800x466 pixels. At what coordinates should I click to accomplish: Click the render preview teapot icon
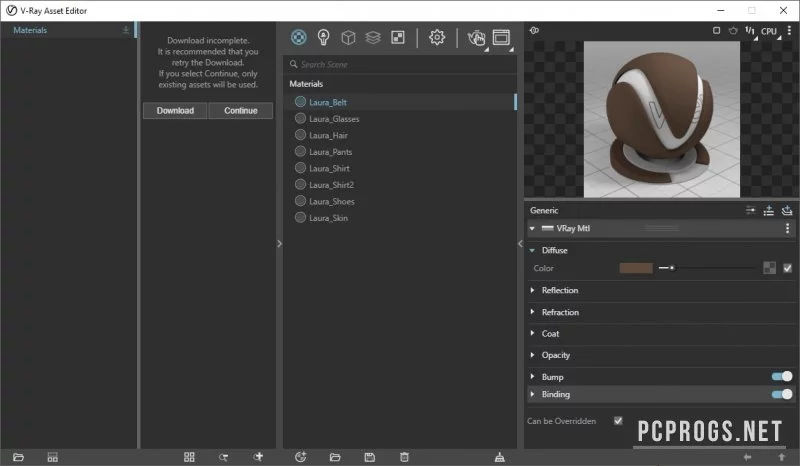point(733,31)
